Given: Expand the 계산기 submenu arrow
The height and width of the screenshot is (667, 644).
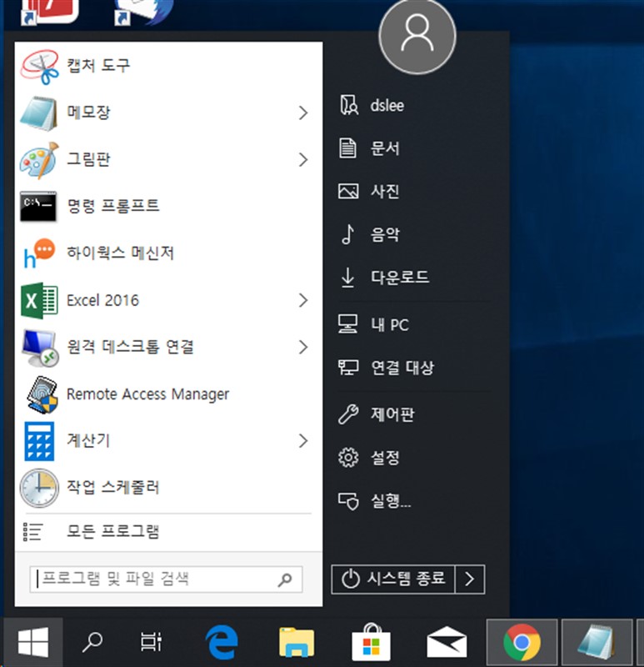Looking at the screenshot, I should (303, 440).
